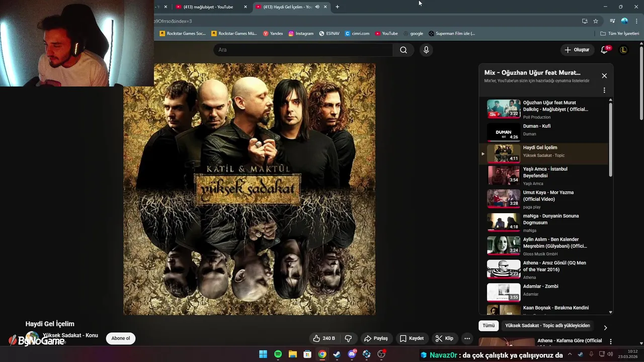
Task: Click the Klip clip button
Action: click(x=444, y=338)
